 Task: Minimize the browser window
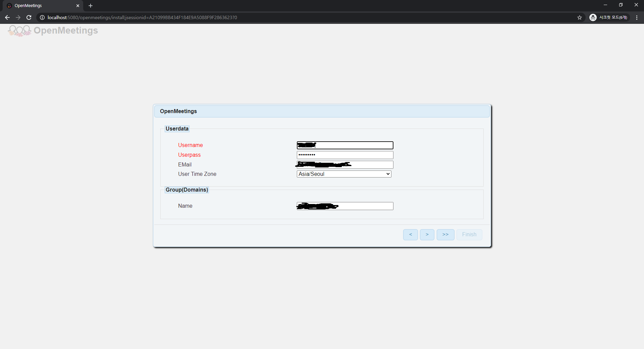pos(605,5)
